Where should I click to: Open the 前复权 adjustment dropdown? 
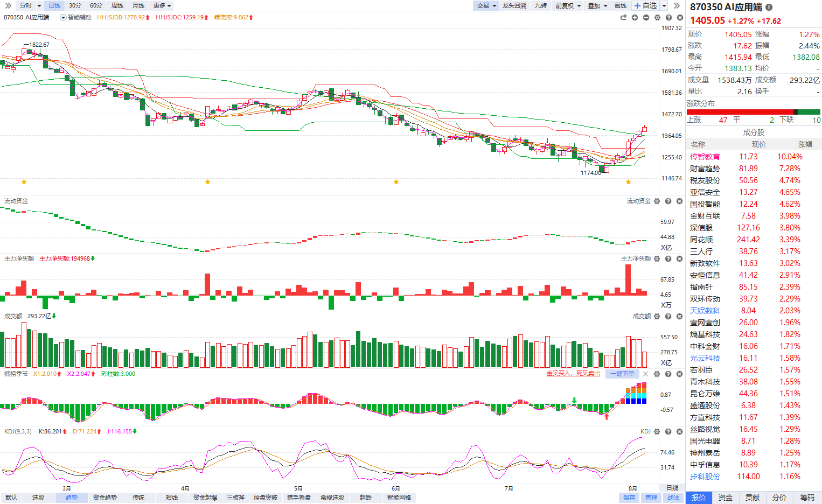[x=568, y=5]
